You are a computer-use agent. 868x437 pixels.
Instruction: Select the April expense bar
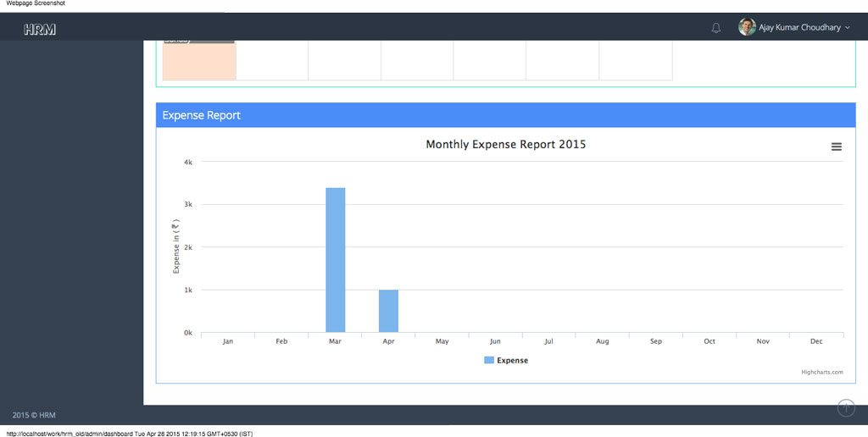pos(388,311)
